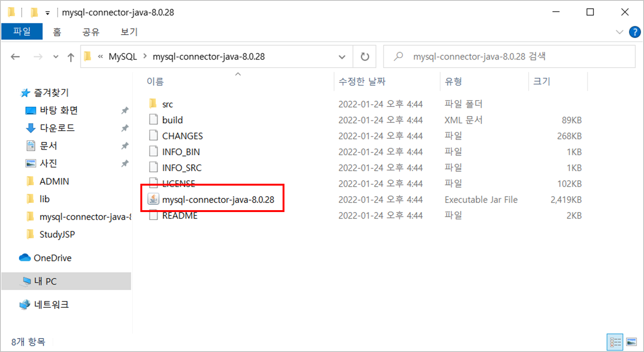The width and height of the screenshot is (644, 352).
Task: Click the search magnifier icon
Action: 398,57
